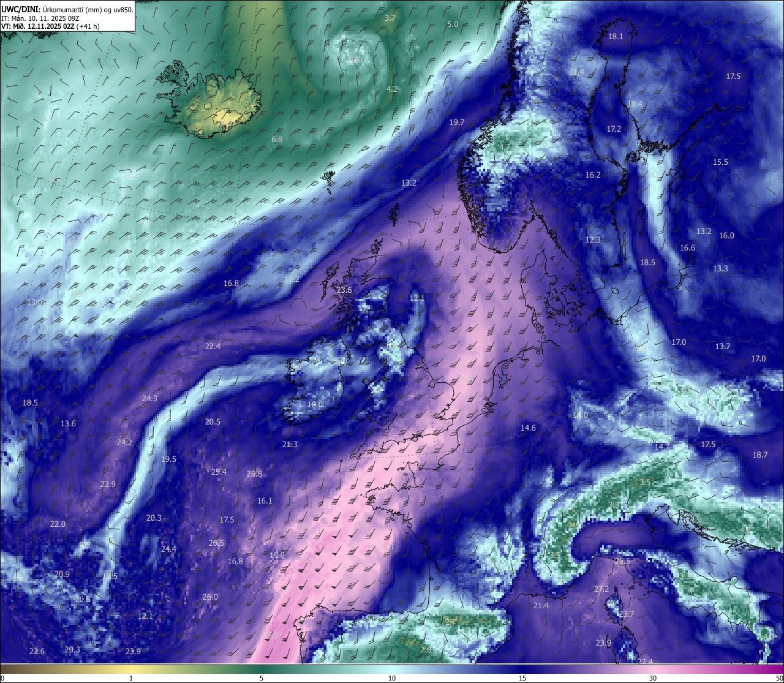Screen dimensions: 784x683
Task: Click the 50 label on the color scale
Action: (x=779, y=678)
